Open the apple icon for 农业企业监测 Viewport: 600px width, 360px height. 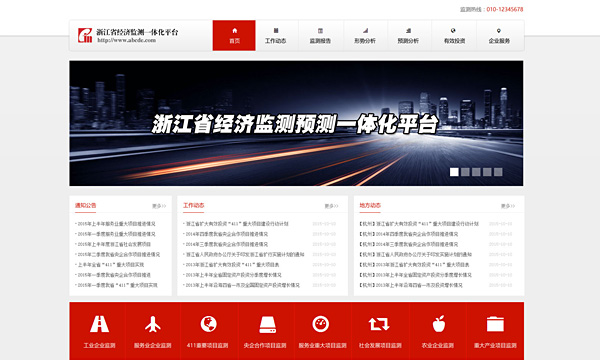[x=439, y=324]
